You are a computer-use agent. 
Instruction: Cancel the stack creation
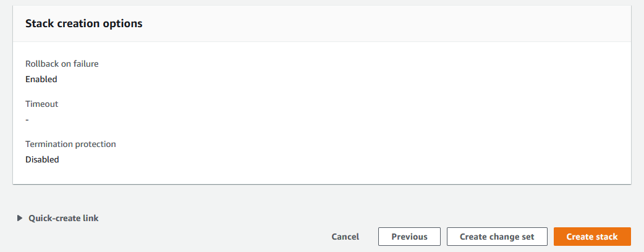point(345,237)
